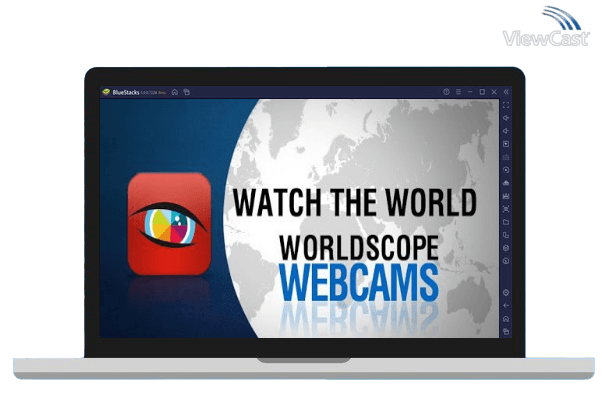Viewport: 602px width, 414px height.
Task: Click the hexagon icon in the sidebar
Action: 506,248
